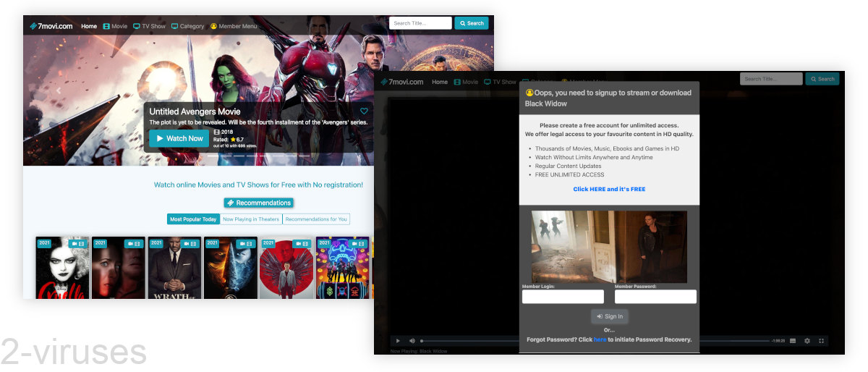Click the Member Password input field
This screenshot has height=372, width=868.
[655, 297]
